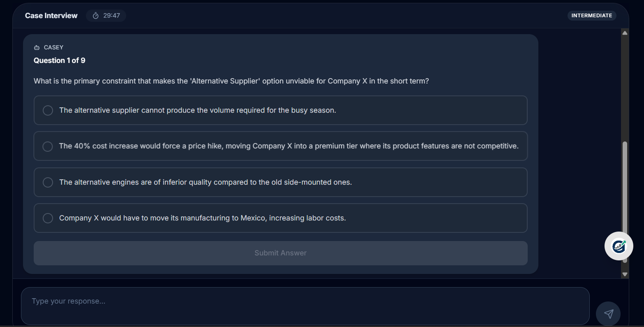Click the scrollbar down arrow
Screen dimensions: 644x327
(x=625, y=274)
